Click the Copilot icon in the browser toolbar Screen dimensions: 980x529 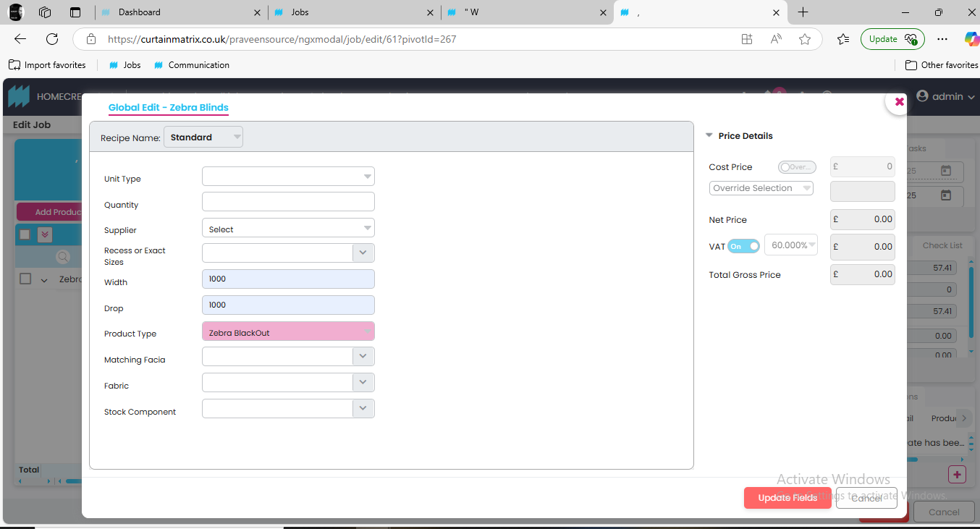(x=971, y=39)
